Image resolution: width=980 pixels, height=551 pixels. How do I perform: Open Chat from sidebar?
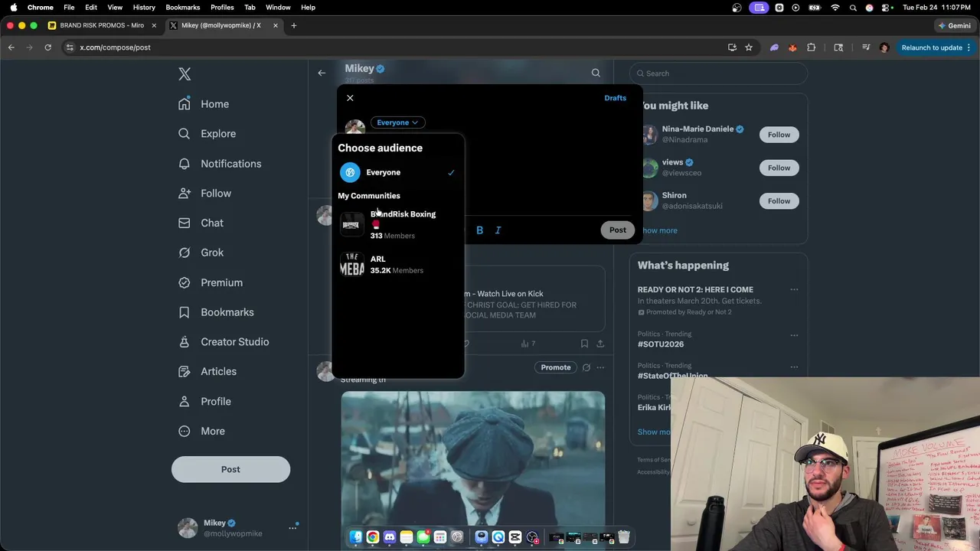click(201, 223)
